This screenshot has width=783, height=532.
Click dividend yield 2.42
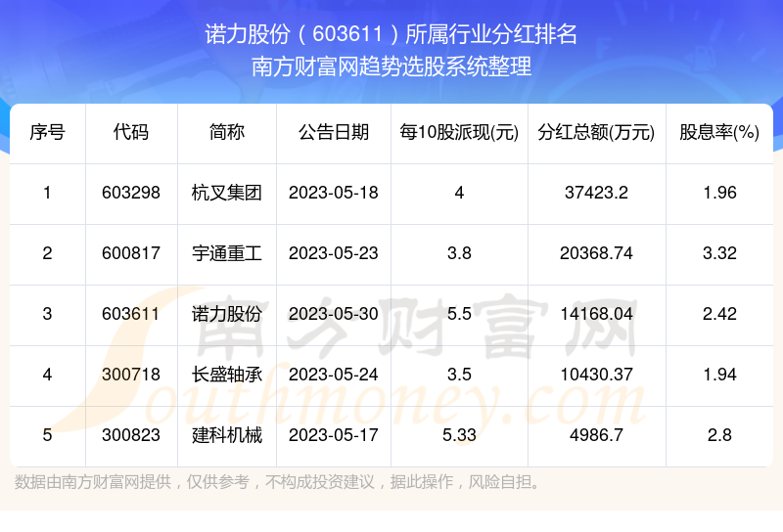pos(719,314)
